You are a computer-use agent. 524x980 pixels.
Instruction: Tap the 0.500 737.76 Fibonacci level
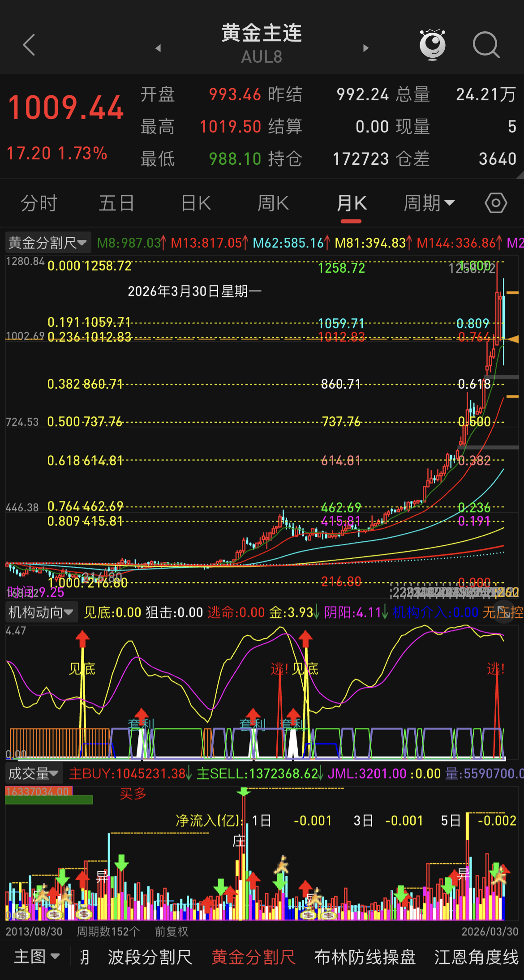point(85,422)
